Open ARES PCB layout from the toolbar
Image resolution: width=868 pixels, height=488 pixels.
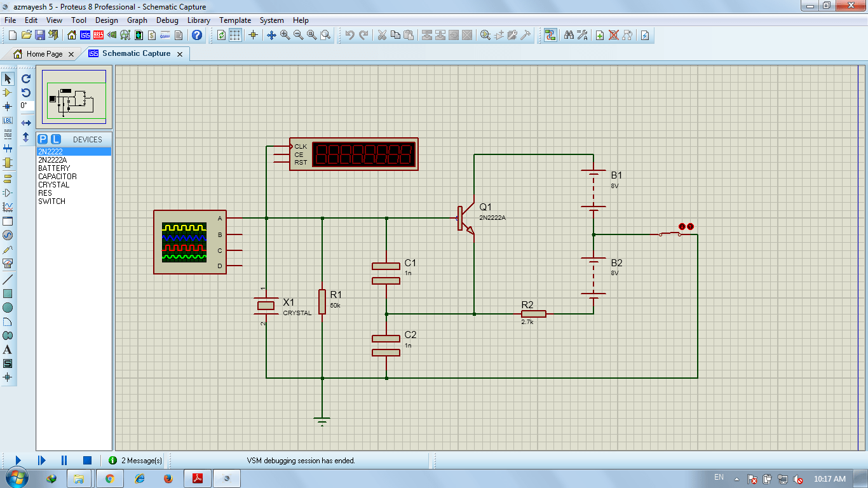point(98,35)
